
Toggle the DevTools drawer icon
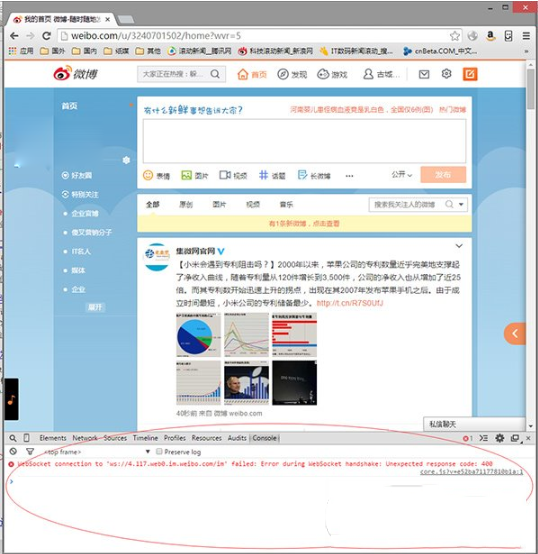pos(483,438)
